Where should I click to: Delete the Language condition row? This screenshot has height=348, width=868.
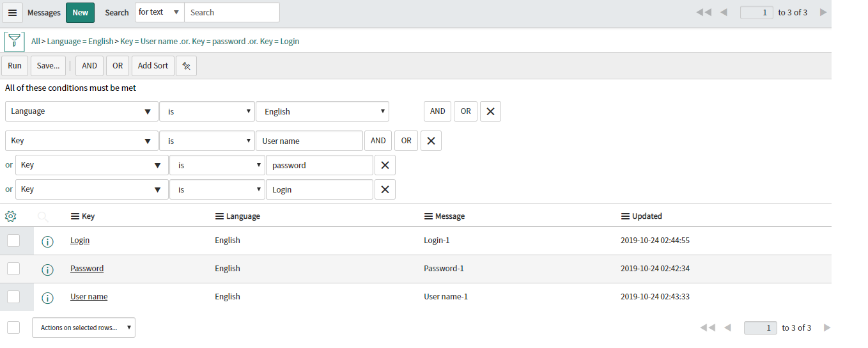point(490,111)
